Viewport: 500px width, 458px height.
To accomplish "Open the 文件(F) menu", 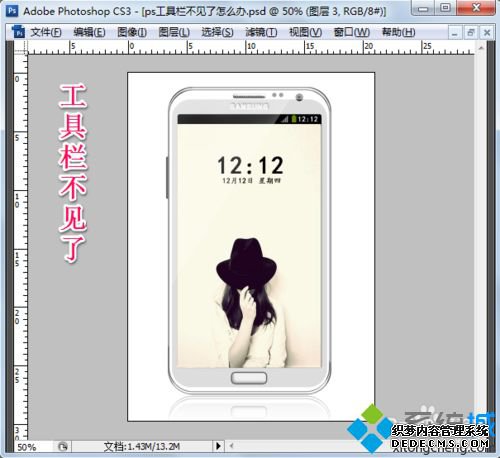I will (x=46, y=32).
